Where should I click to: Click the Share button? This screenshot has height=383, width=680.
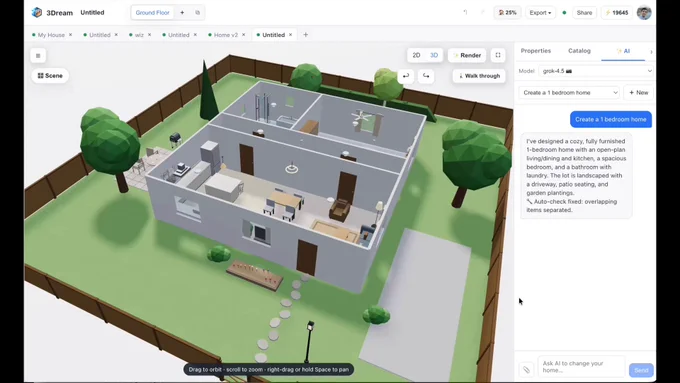[584, 13]
